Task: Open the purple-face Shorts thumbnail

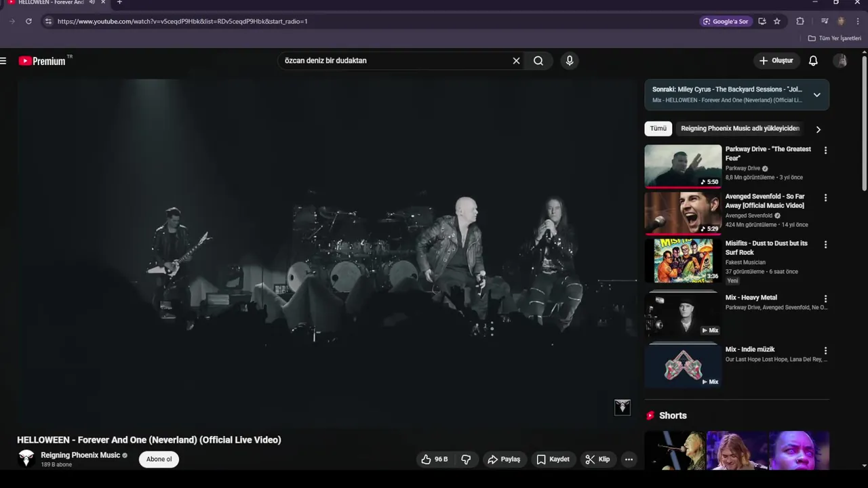Action: pos(799,450)
